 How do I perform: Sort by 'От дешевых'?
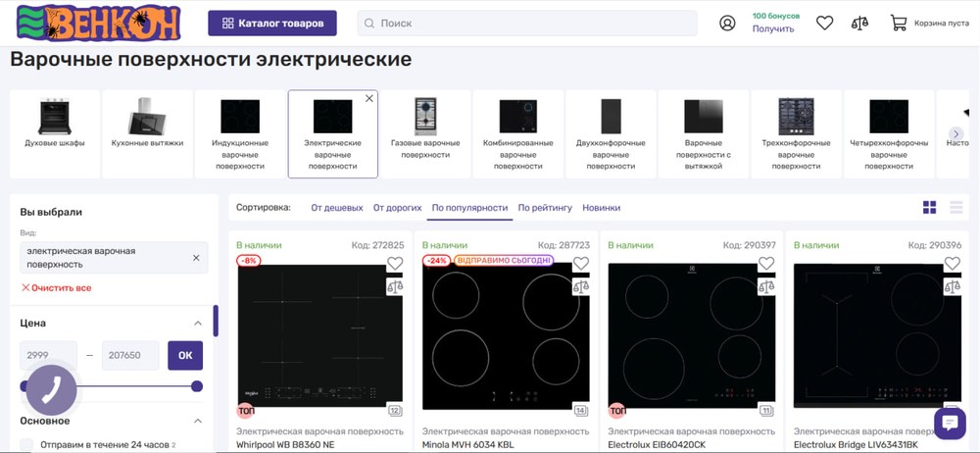point(336,208)
